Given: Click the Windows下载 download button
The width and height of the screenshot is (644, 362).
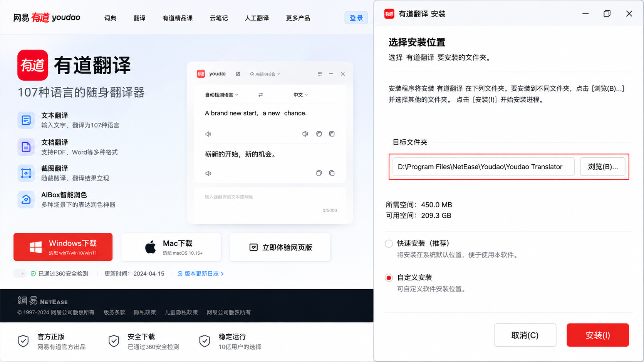Looking at the screenshot, I should pos(63,247).
